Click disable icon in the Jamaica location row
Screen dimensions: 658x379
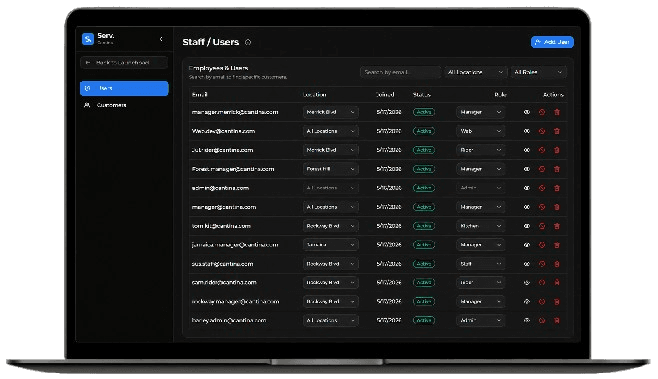tap(542, 245)
